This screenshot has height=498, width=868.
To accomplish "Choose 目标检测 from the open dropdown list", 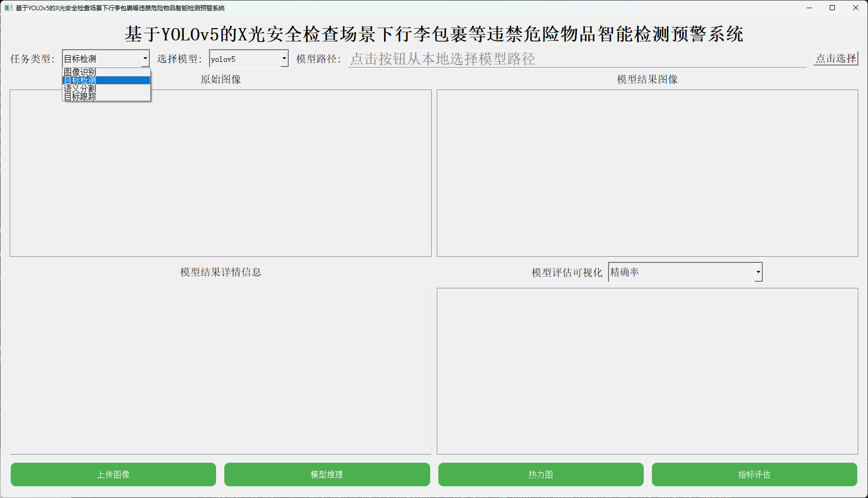I will click(106, 80).
